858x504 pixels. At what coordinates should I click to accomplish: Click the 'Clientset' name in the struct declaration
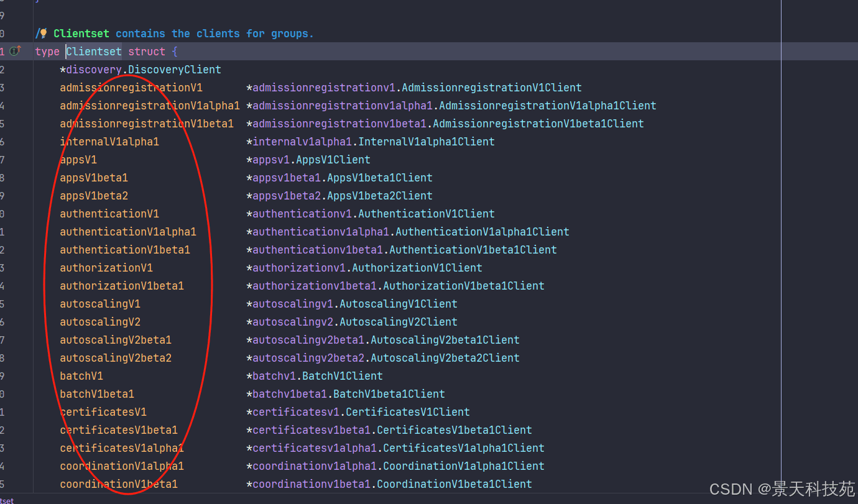tap(94, 52)
